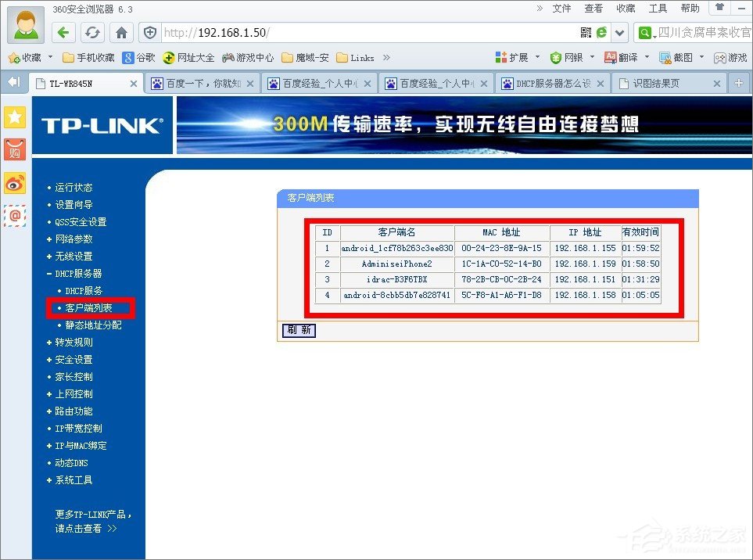Show the page QR code icon
Image resolution: width=753 pixels, height=560 pixels.
point(585,32)
